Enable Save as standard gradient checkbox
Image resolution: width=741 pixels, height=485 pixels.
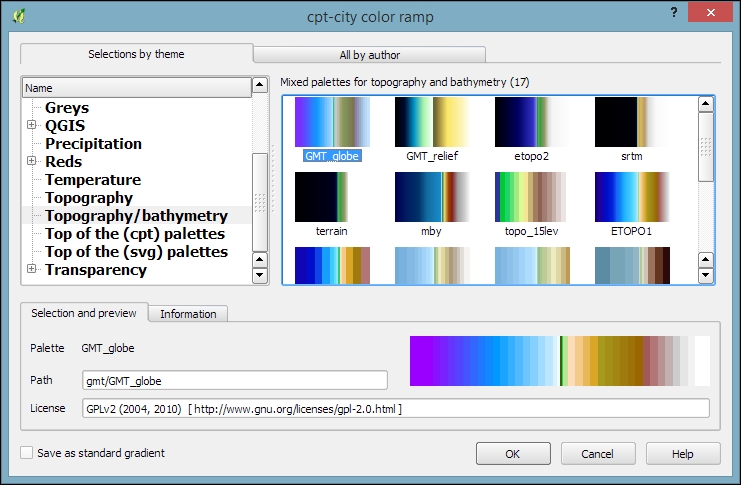(x=27, y=453)
